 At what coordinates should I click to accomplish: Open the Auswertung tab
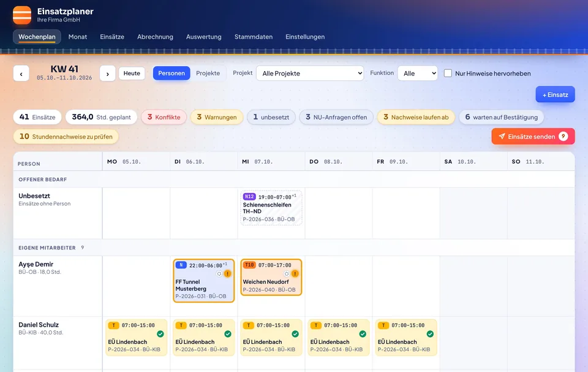[x=203, y=37]
